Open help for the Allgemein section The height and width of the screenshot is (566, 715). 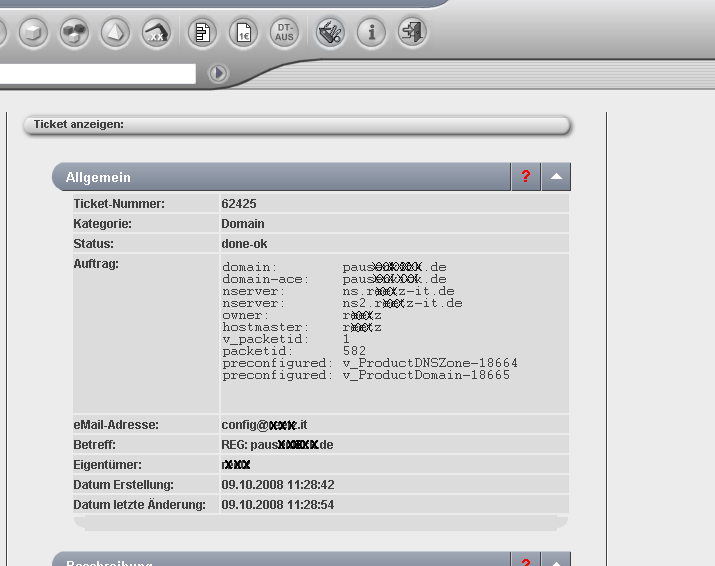(x=526, y=177)
